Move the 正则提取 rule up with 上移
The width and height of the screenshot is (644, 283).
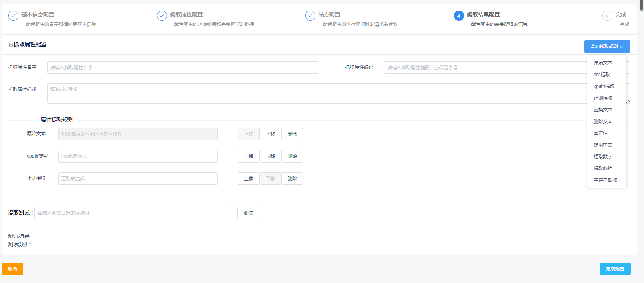tap(249, 179)
